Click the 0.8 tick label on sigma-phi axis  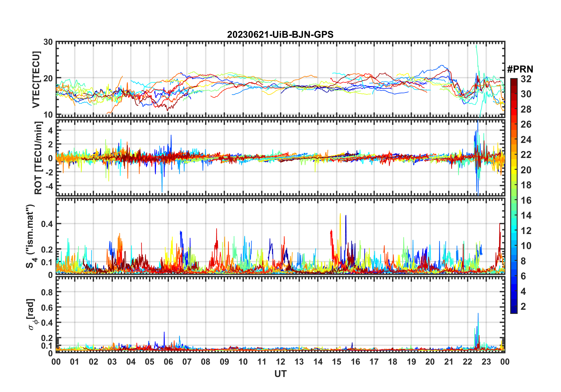pos(47,292)
